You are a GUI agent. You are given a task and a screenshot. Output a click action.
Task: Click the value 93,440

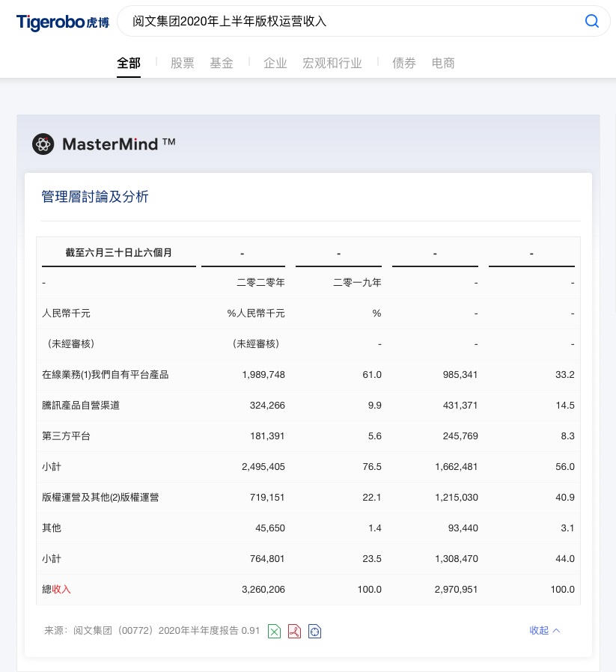(463, 528)
